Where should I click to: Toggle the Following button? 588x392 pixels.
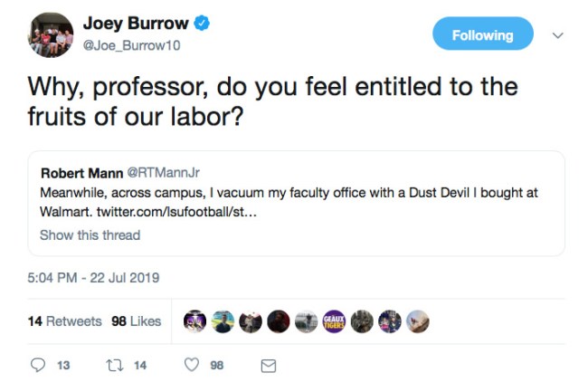482,35
